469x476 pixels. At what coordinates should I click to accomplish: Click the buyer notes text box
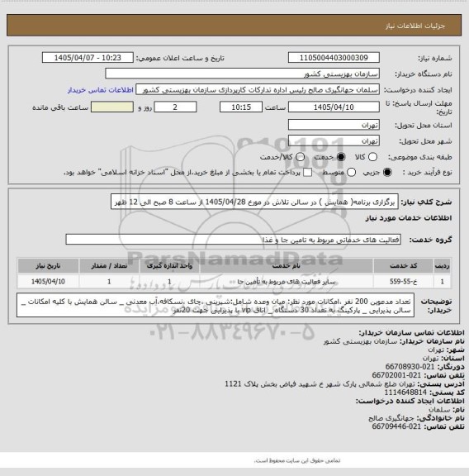click(216, 306)
